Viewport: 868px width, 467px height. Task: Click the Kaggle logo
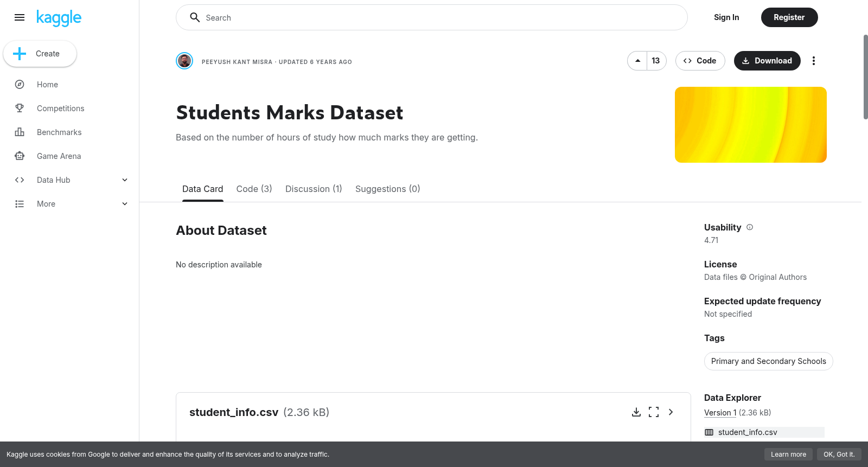point(59,18)
